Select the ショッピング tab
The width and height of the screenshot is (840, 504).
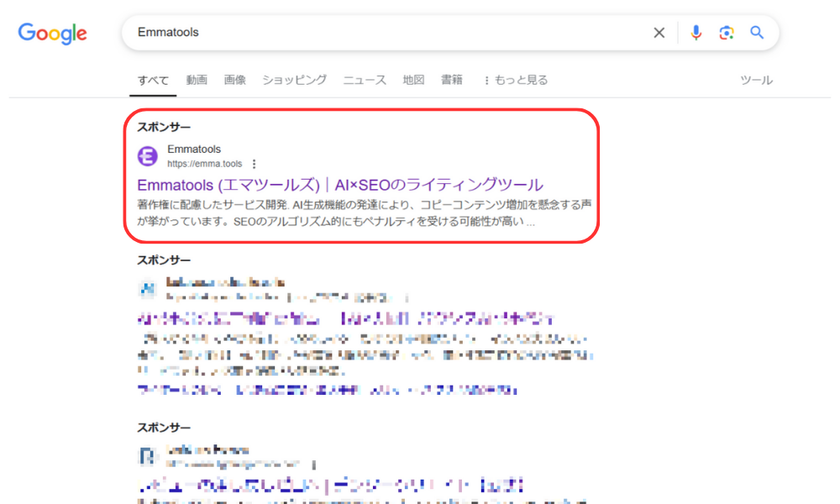pyautogui.click(x=293, y=80)
